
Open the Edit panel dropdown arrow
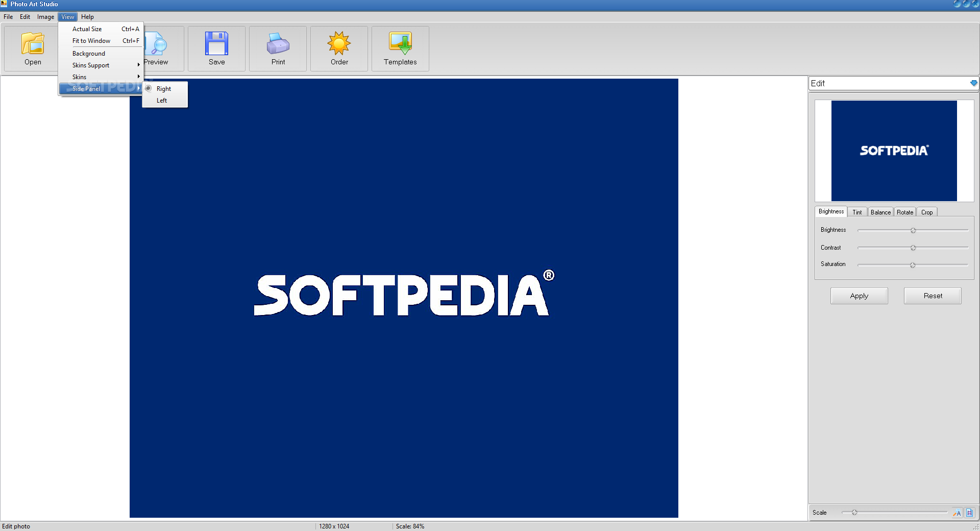coord(973,83)
